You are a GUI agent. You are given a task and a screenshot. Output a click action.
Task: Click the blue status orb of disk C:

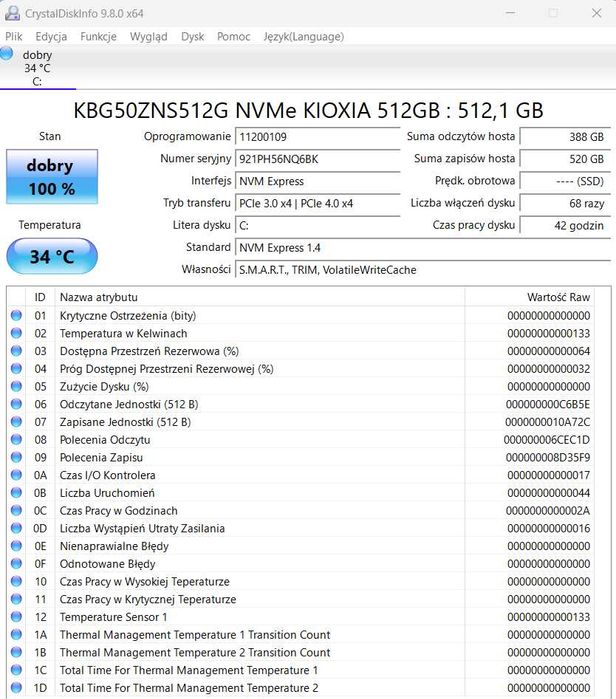pos(7,53)
